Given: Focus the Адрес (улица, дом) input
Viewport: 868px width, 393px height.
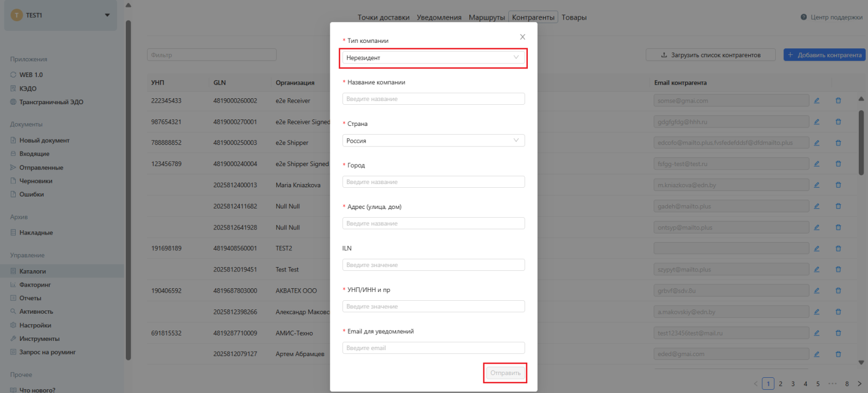Looking at the screenshot, I should 433,223.
